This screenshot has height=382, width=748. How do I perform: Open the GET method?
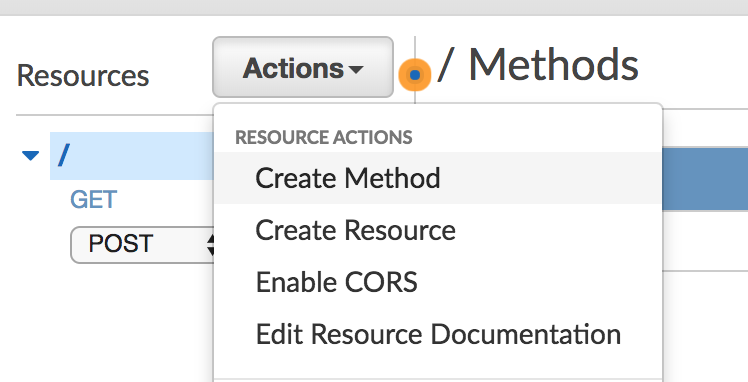(94, 199)
